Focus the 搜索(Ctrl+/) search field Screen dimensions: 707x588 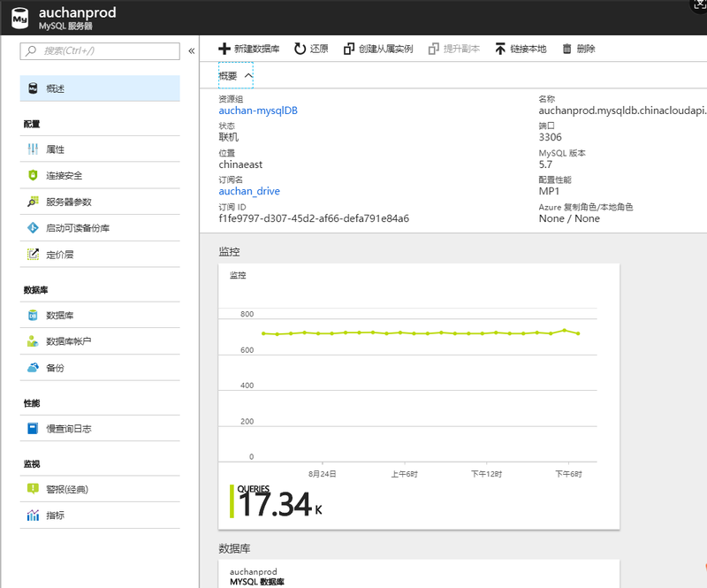pos(100,51)
